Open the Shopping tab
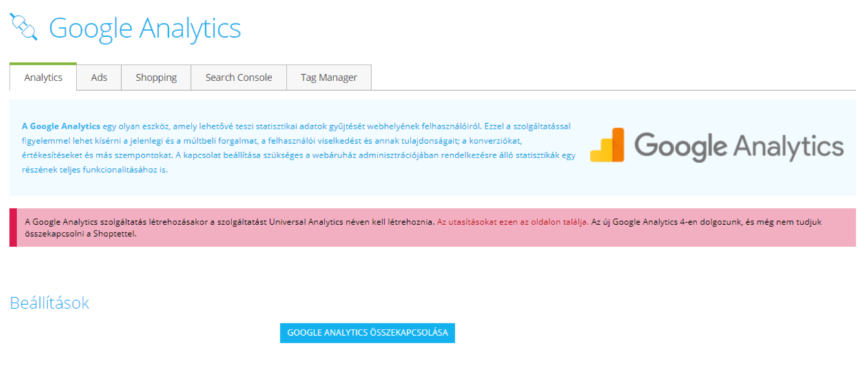The image size is (868, 375). 156,77
